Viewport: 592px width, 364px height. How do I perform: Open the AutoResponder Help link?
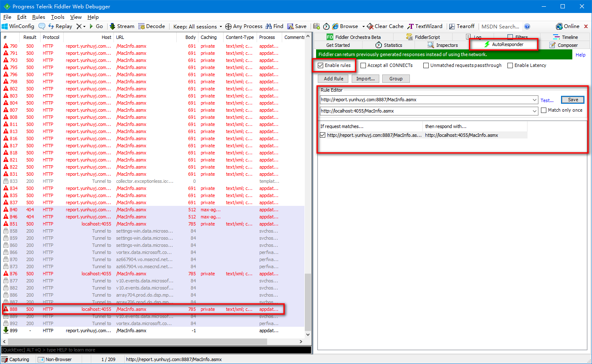click(580, 55)
